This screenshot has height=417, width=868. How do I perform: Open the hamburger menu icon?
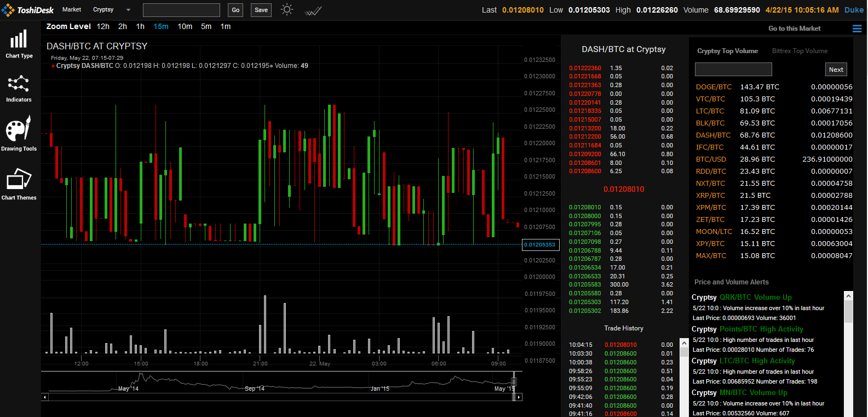(857, 28)
